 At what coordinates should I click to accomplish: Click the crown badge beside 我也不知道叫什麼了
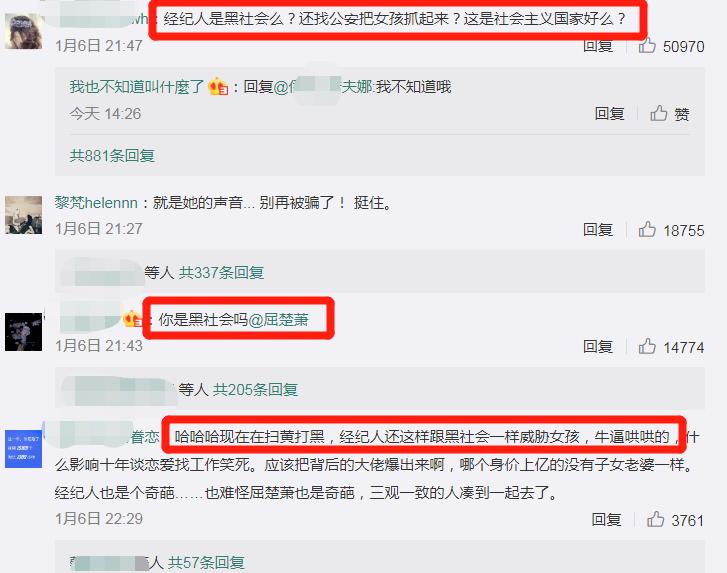pyautogui.click(x=218, y=87)
